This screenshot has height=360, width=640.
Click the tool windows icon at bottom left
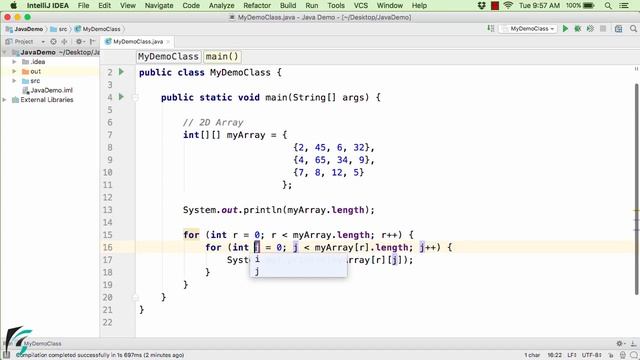coord(6,355)
